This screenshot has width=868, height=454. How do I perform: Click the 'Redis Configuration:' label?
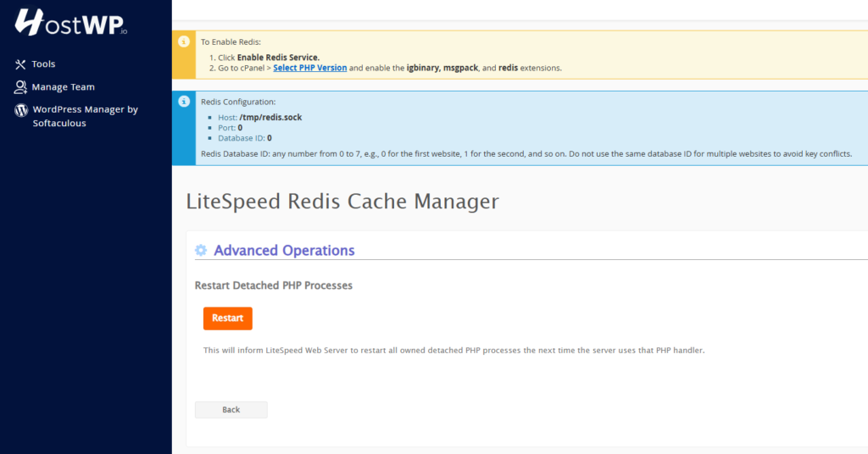click(x=238, y=102)
